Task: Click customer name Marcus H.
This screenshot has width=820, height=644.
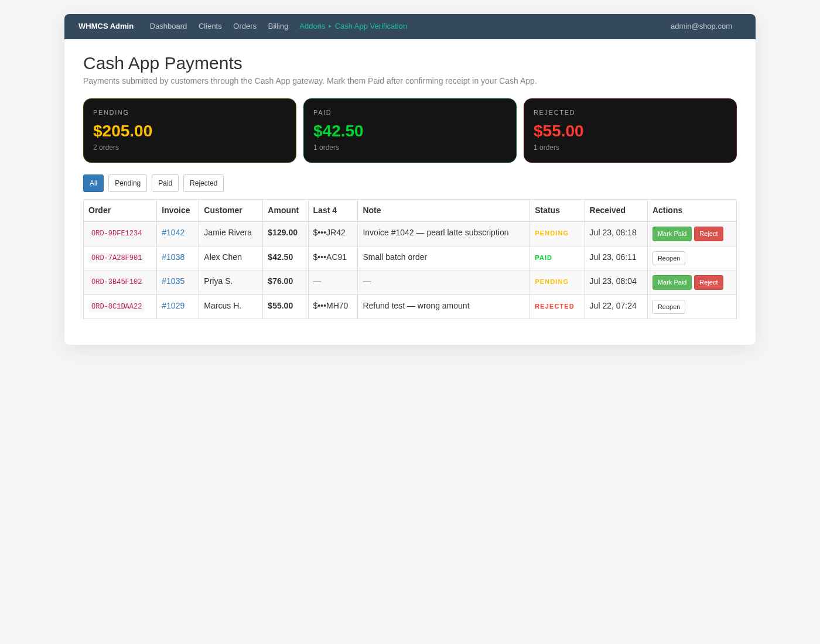Action: click(x=223, y=306)
